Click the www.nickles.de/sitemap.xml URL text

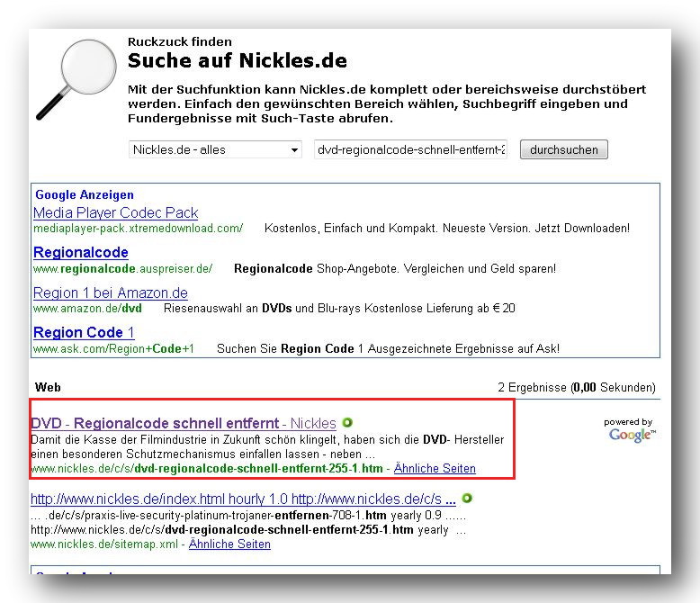[x=104, y=544]
